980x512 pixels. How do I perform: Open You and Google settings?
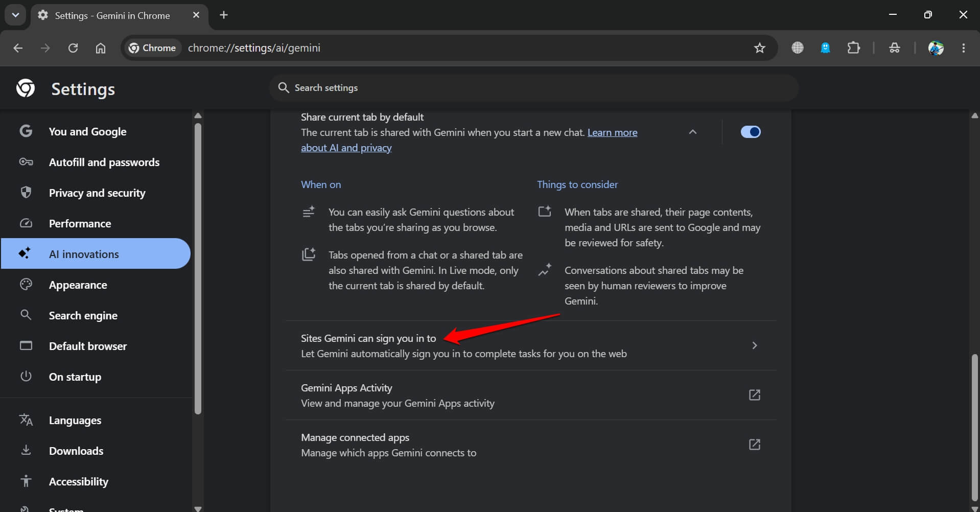click(x=96, y=131)
